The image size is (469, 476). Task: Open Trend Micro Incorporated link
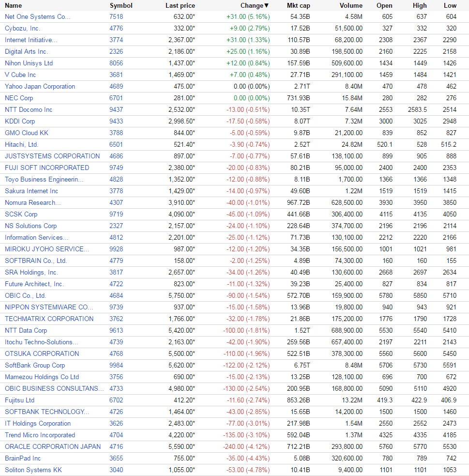point(40,435)
